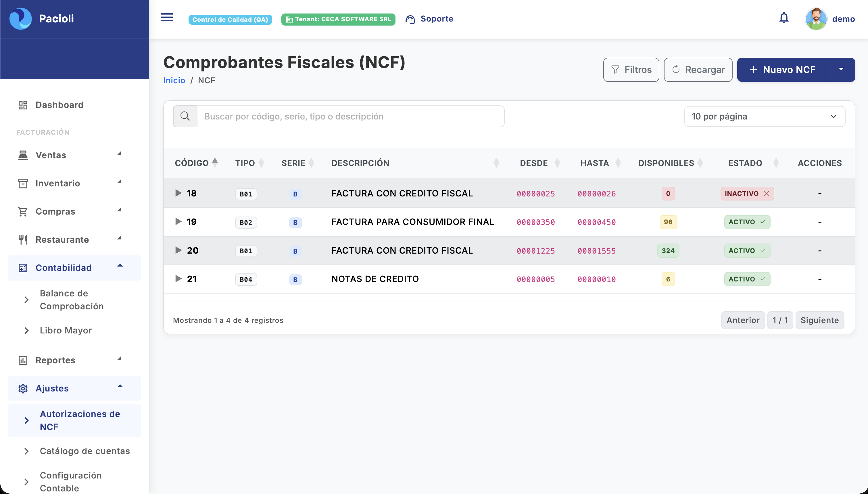Select the Dashboard sidebar icon

(x=23, y=105)
